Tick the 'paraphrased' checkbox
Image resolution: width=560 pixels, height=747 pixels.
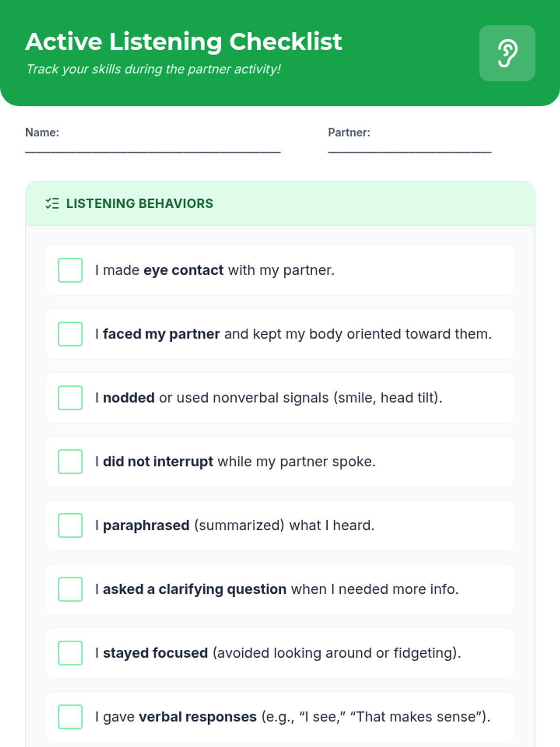tap(70, 526)
